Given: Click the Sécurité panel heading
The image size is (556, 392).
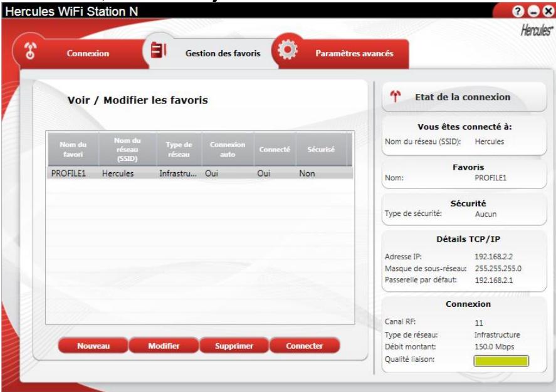Looking at the screenshot, I should [x=468, y=204].
